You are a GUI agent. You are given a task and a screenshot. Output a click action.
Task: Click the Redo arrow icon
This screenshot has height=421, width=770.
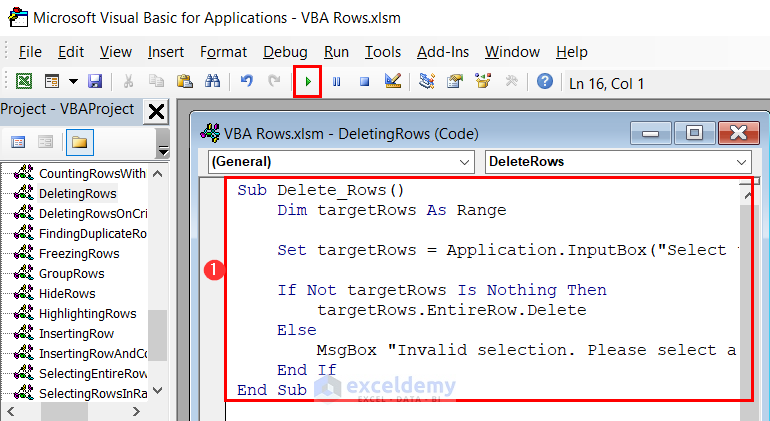(x=274, y=81)
